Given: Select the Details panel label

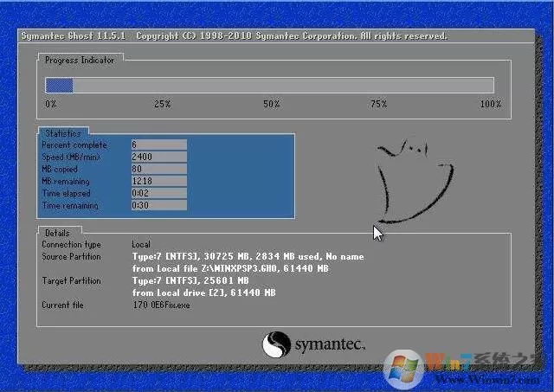Looking at the screenshot, I should click(57, 233).
